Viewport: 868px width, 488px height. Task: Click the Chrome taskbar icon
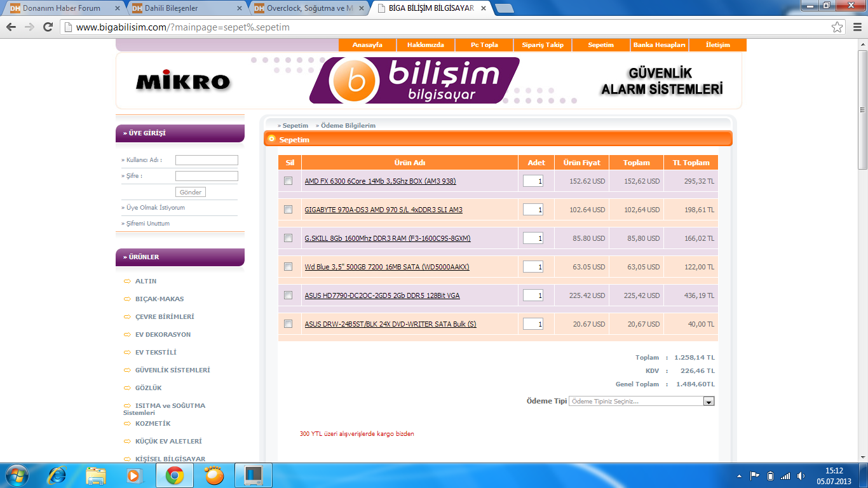click(175, 475)
